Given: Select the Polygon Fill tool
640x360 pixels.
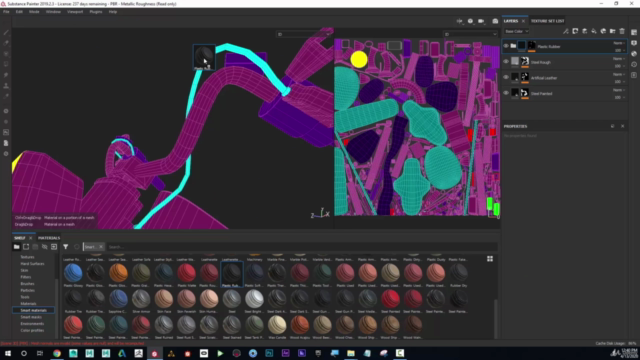Looking at the screenshot, I should [x=6, y=64].
